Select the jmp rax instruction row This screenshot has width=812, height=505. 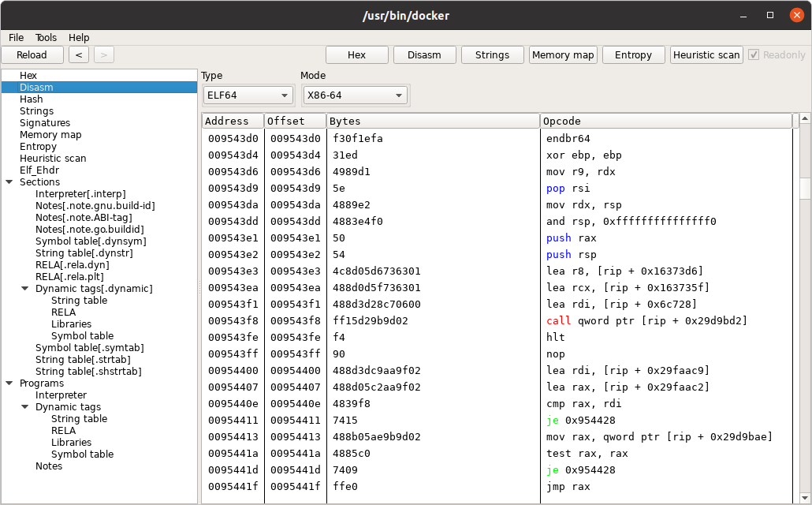coord(497,487)
